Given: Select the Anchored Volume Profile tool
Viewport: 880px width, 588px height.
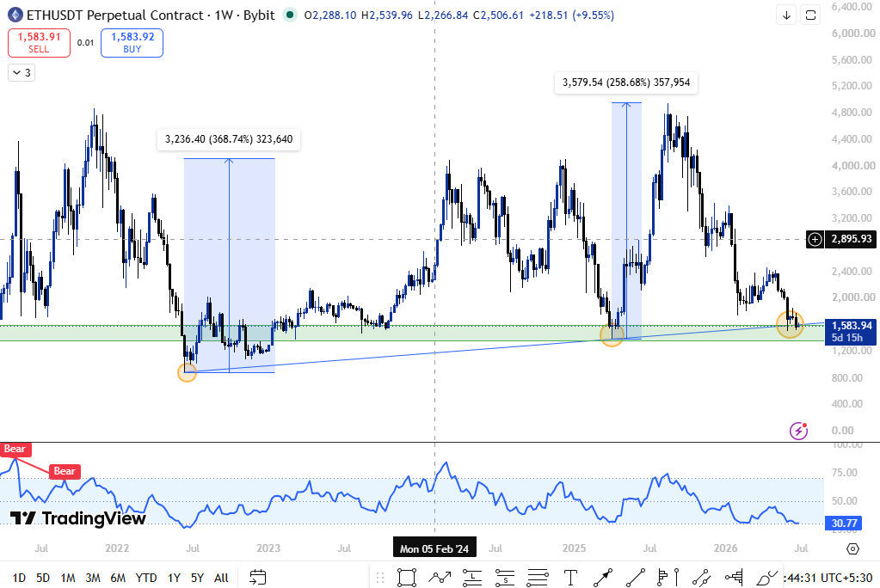Looking at the screenshot, I should click(734, 578).
